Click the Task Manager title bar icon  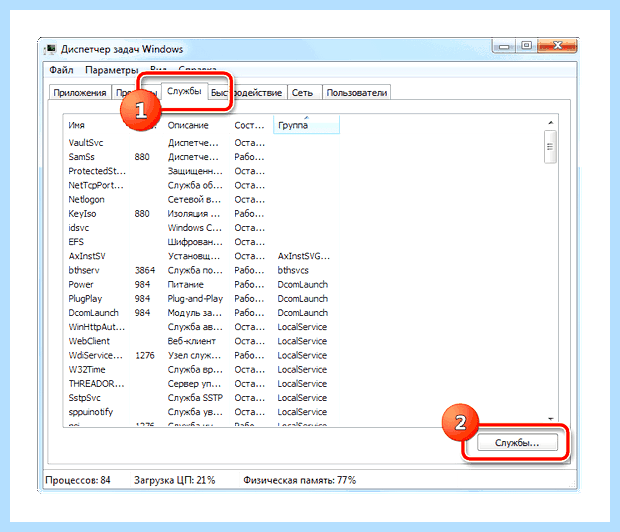coord(51,49)
